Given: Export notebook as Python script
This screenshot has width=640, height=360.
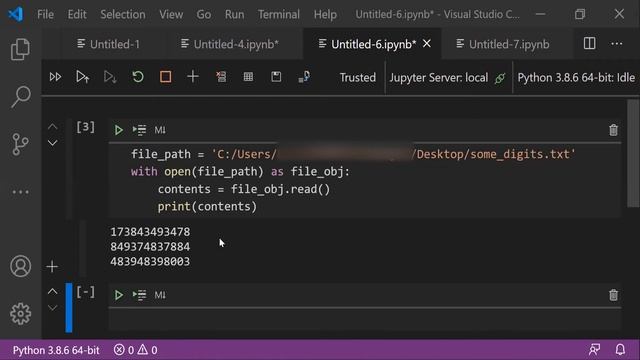Looking at the screenshot, I should [x=304, y=77].
